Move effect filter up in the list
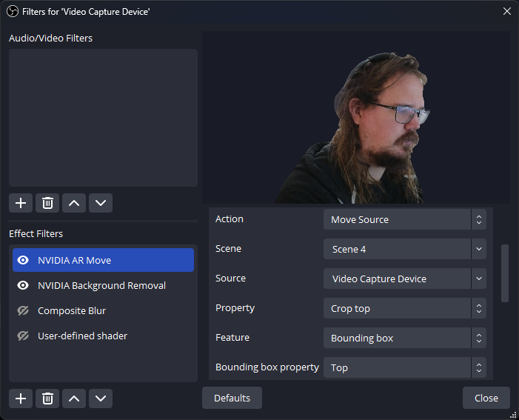This screenshot has width=519, height=420. 74,398
